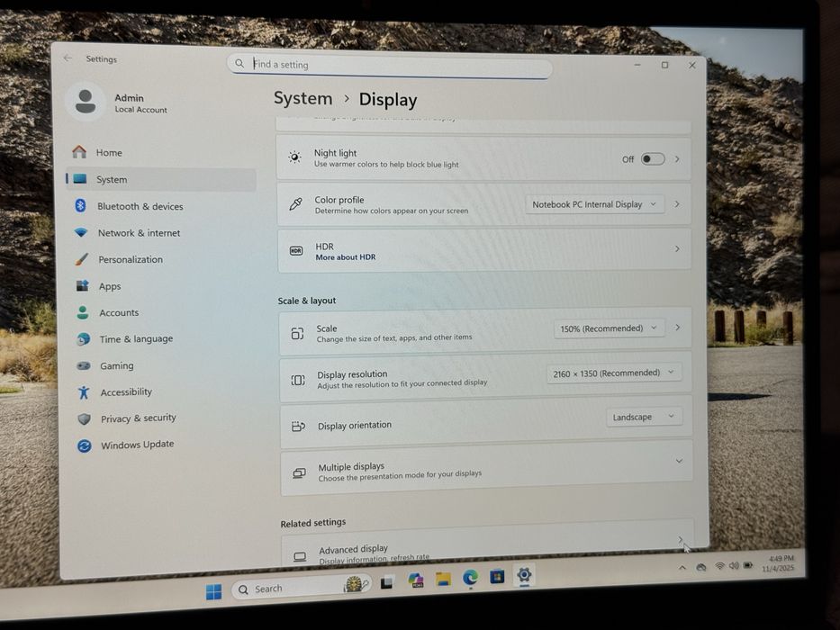Show hidden tray icons chevron

click(682, 568)
